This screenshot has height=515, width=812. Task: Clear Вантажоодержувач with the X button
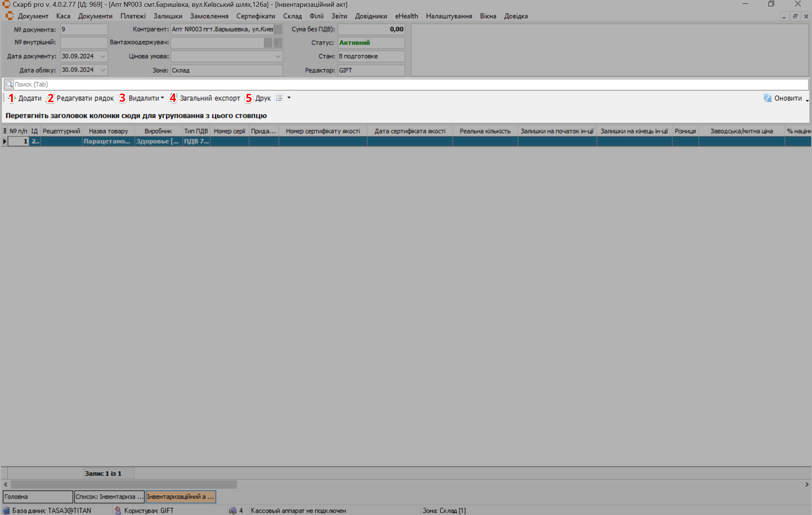pyautogui.click(x=278, y=43)
